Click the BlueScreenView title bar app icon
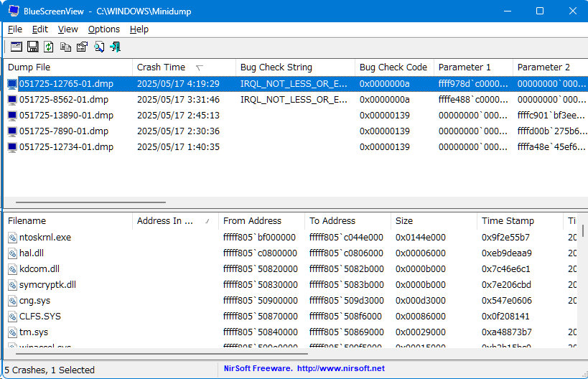This screenshot has width=588, height=379. pos(14,11)
